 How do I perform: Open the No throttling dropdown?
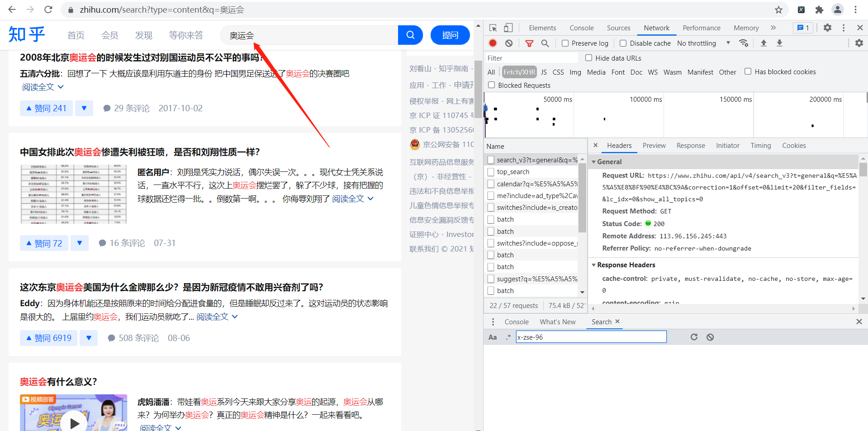pyautogui.click(x=703, y=43)
